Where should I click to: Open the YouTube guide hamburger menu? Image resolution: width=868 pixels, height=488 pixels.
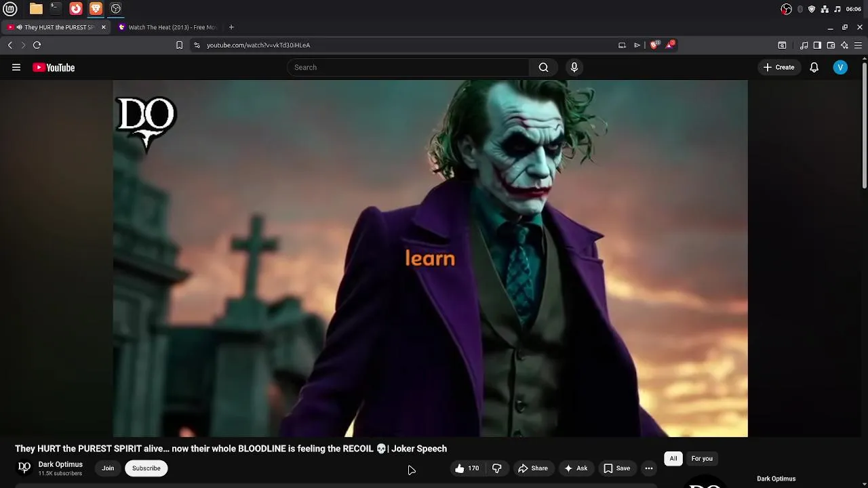coord(16,67)
